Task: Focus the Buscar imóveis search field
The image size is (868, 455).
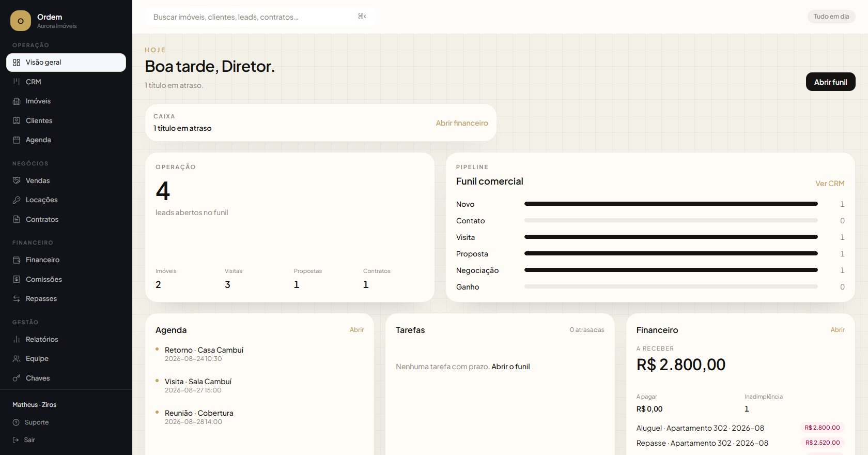Action: click(x=260, y=17)
